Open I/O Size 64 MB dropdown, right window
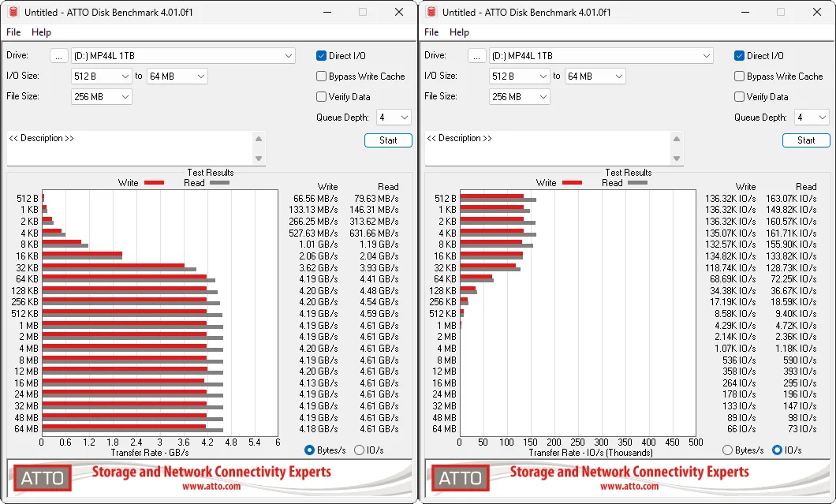Image resolution: width=836 pixels, height=504 pixels. (x=595, y=77)
